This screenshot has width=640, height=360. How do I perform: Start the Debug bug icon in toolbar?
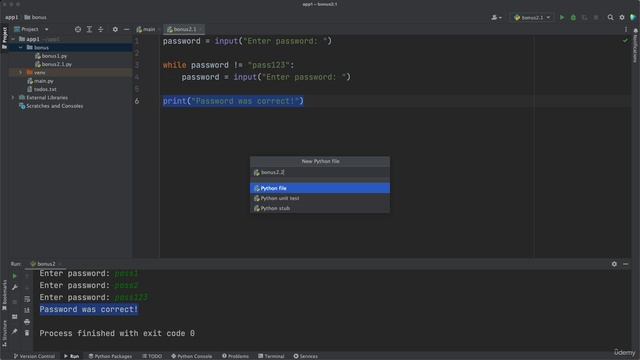point(573,18)
